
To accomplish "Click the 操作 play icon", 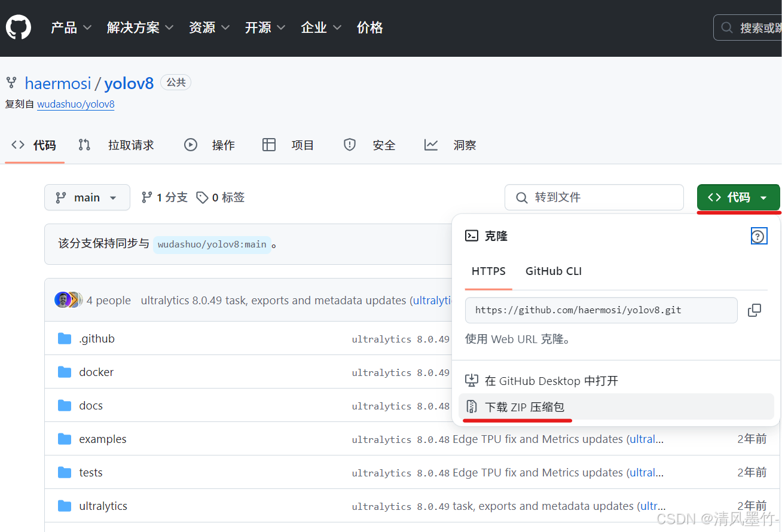I will pyautogui.click(x=190, y=144).
